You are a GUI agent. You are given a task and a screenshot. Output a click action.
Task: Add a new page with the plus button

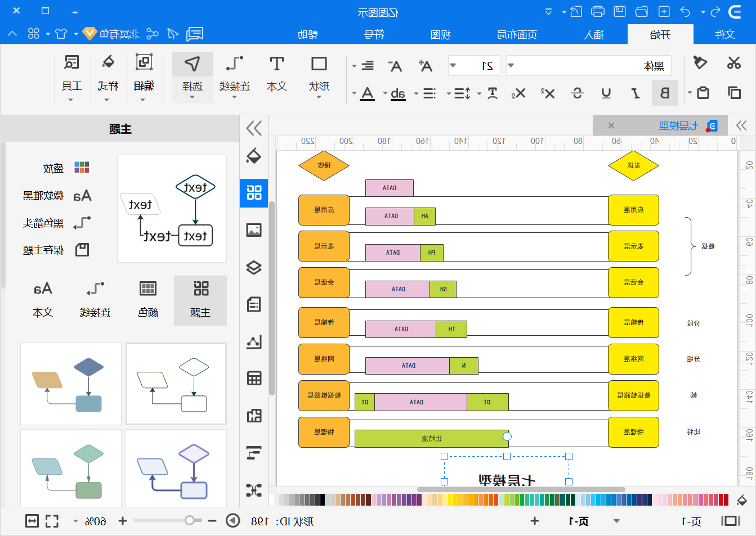[x=535, y=521]
